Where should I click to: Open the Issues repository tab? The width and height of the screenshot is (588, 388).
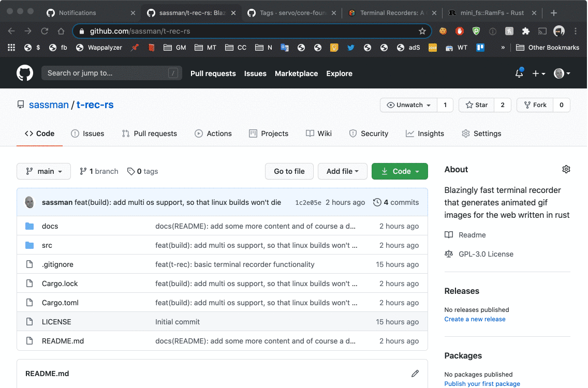(x=88, y=133)
